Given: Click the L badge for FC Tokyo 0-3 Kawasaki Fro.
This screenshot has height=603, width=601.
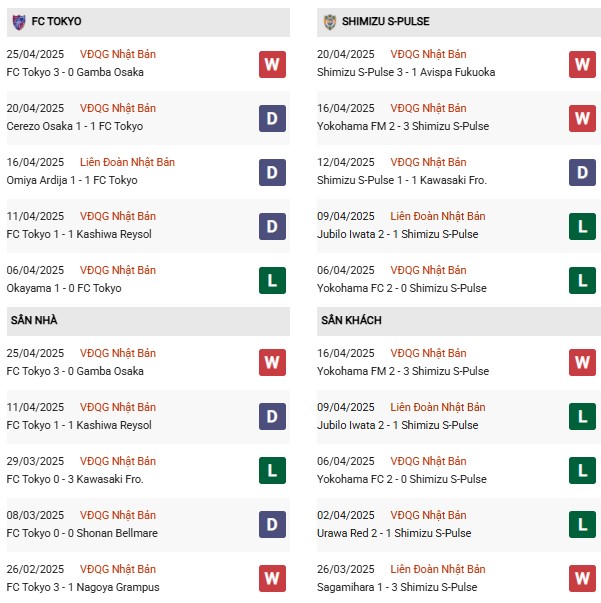Looking at the screenshot, I should (272, 472).
